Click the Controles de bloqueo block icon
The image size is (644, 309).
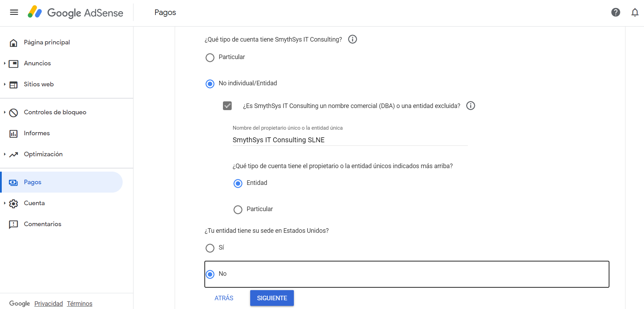point(14,113)
